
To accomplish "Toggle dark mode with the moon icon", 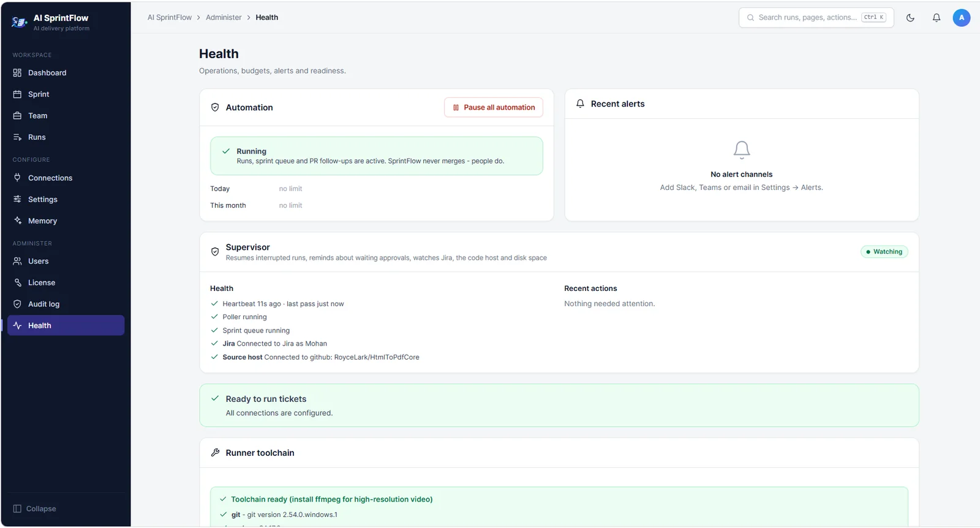I will (x=910, y=18).
